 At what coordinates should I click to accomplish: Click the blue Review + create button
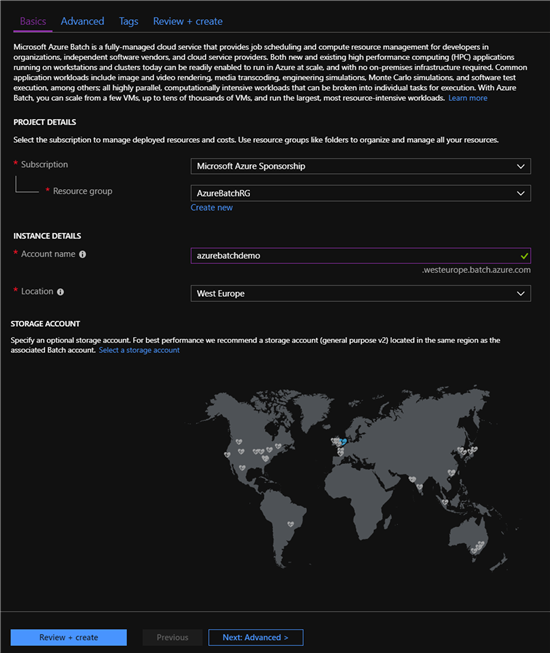[x=69, y=637]
